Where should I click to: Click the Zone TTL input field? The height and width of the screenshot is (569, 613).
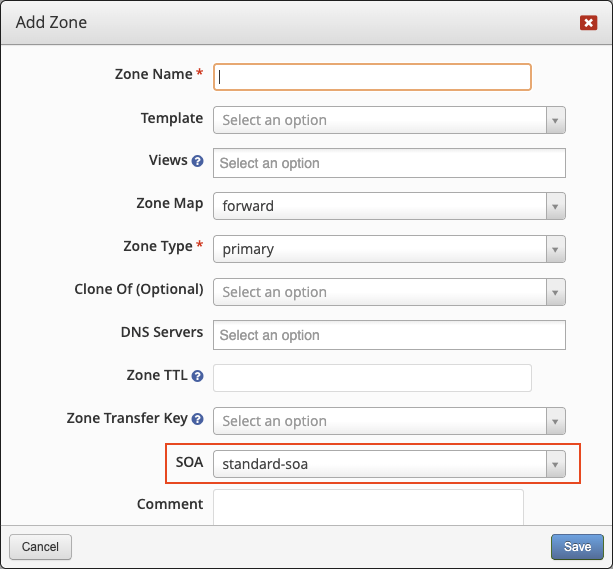[x=372, y=378]
